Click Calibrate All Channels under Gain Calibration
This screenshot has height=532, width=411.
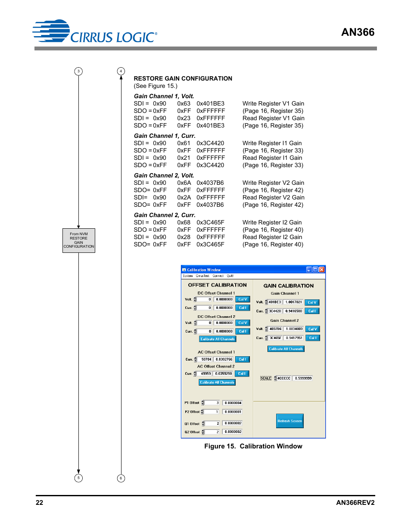(x=286, y=349)
